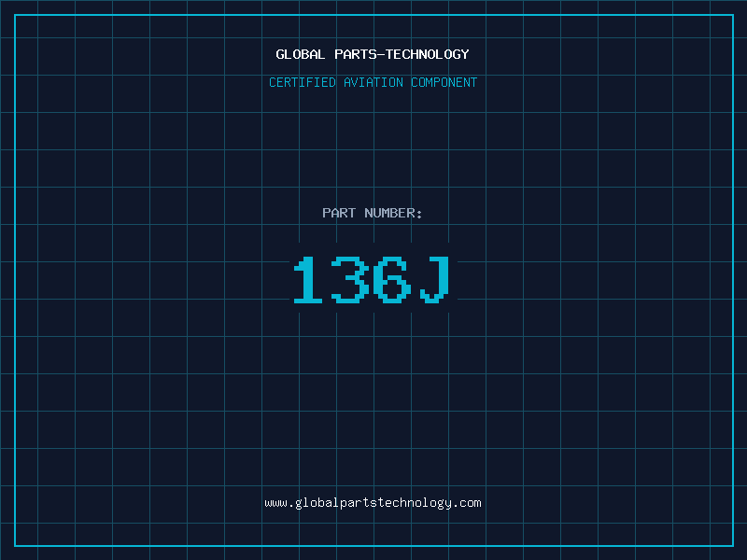Viewport: 747px width, 560px height.
Task: Click the GLOBAL PARTS-TECHNOLOGY heading
Action: pos(373,54)
